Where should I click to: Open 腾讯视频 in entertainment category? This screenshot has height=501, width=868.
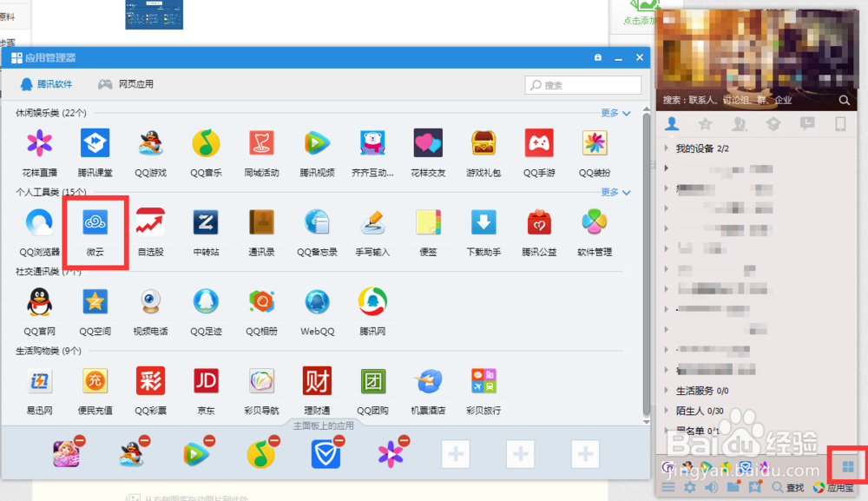tap(317, 143)
